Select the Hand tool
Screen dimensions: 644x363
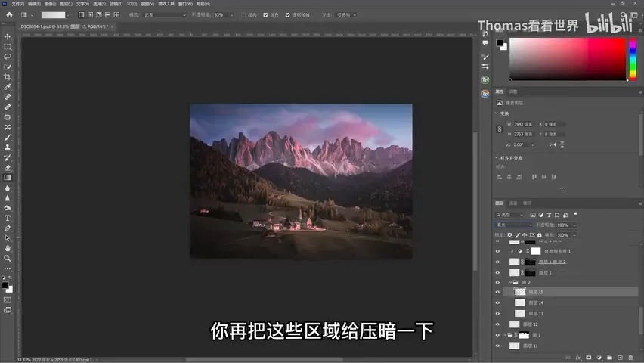(x=8, y=248)
